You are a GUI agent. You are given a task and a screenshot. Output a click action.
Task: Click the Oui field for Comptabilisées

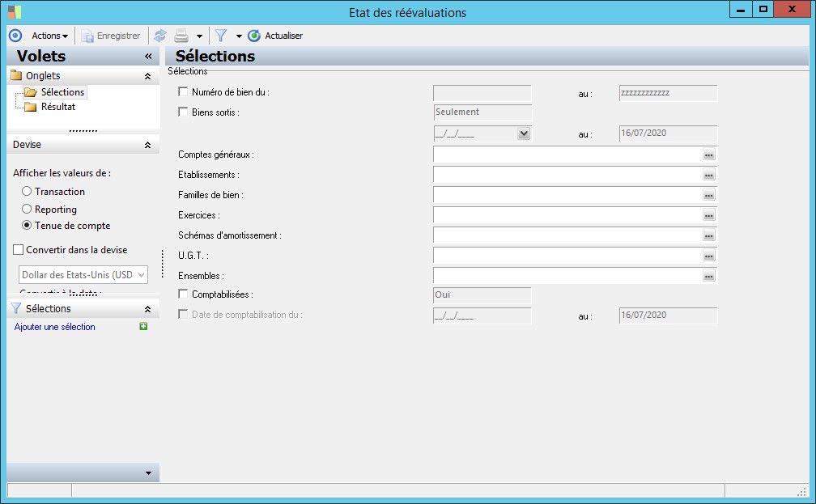482,295
